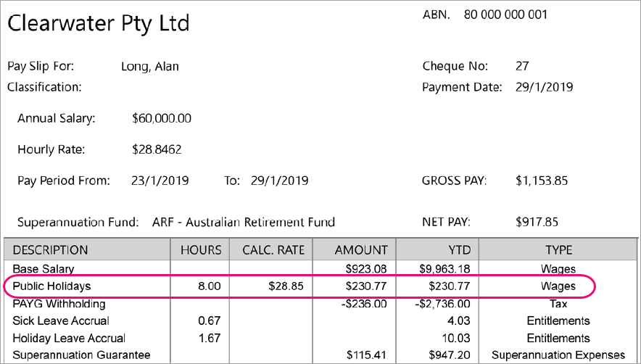Click the NET PAY amount $917.85

point(535,222)
